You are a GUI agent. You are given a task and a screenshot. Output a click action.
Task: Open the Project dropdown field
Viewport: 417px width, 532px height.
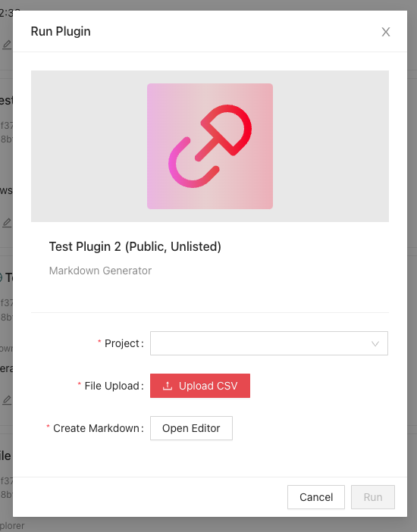pos(269,343)
